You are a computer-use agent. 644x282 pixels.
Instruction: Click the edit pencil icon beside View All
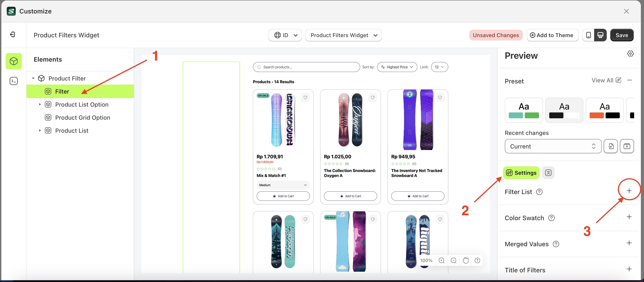[x=619, y=80]
